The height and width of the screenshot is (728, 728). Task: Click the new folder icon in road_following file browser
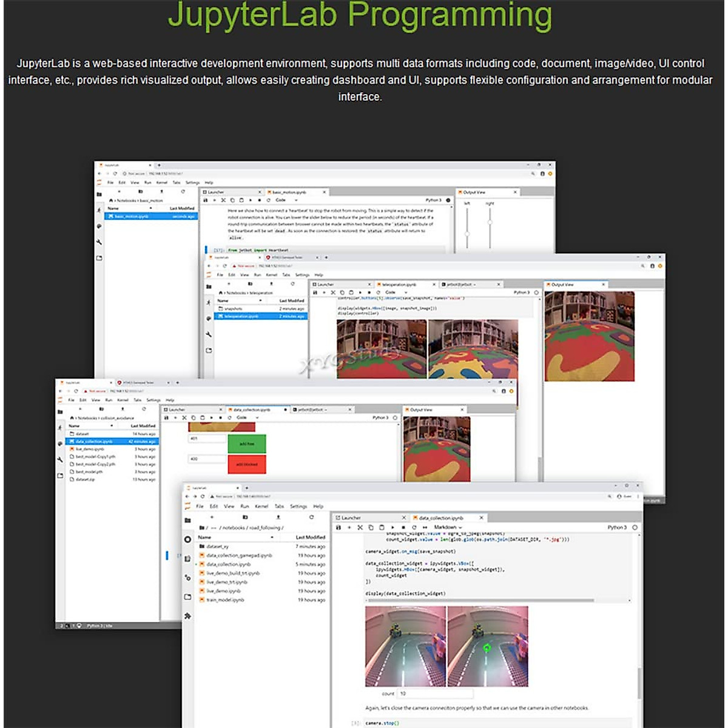(x=245, y=517)
